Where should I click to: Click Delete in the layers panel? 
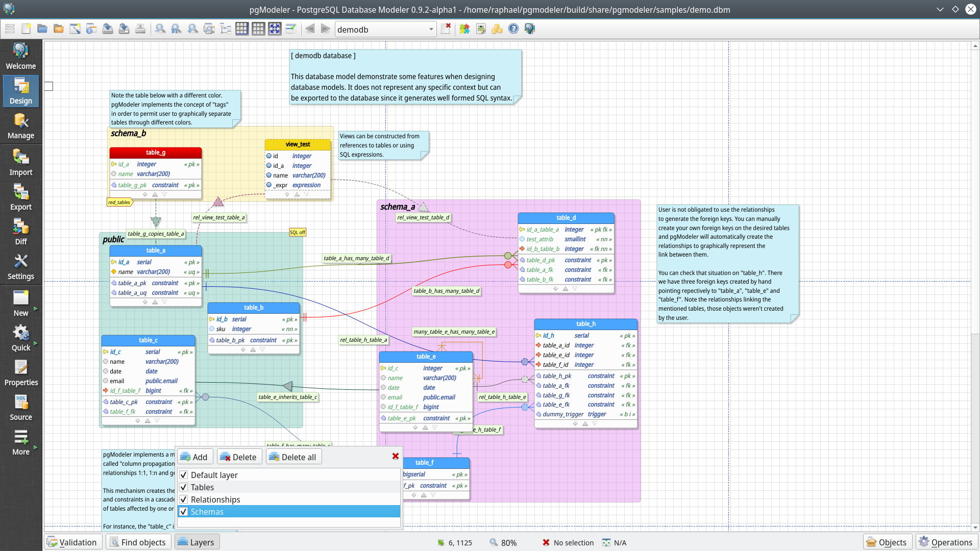(x=238, y=457)
